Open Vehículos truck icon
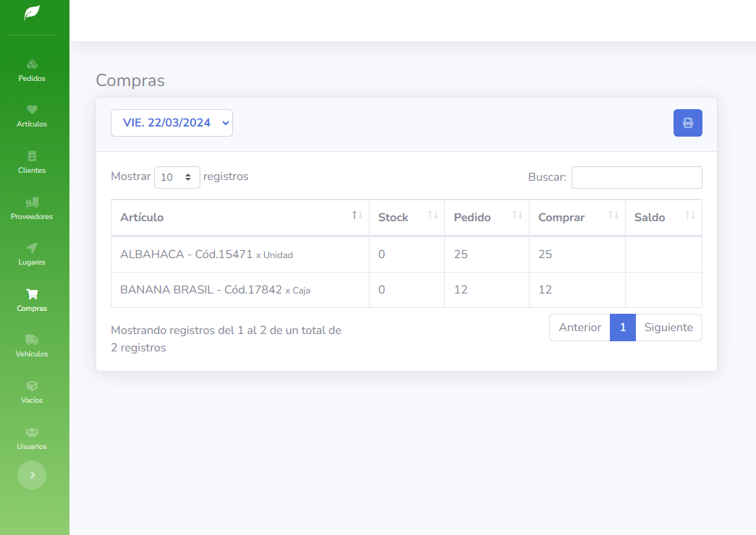Image resolution: width=756 pixels, height=535 pixels. click(x=32, y=340)
